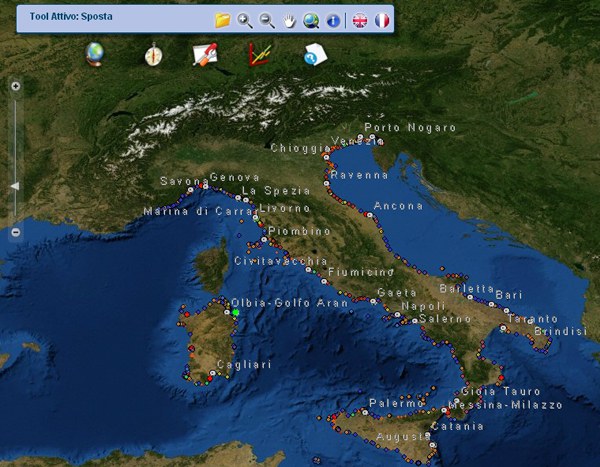600x467 pixels.
Task: Click the Civitavecchia port label
Action: pos(280,261)
